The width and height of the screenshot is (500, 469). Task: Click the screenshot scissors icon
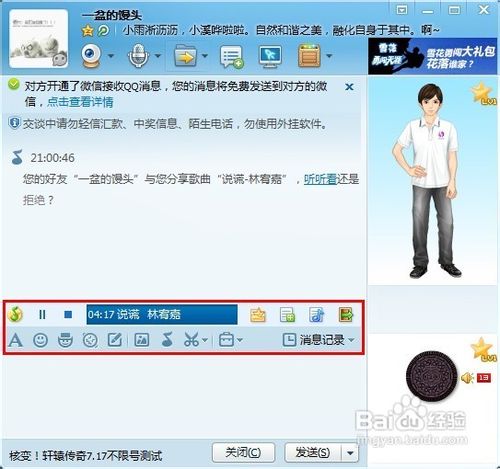click(x=191, y=340)
